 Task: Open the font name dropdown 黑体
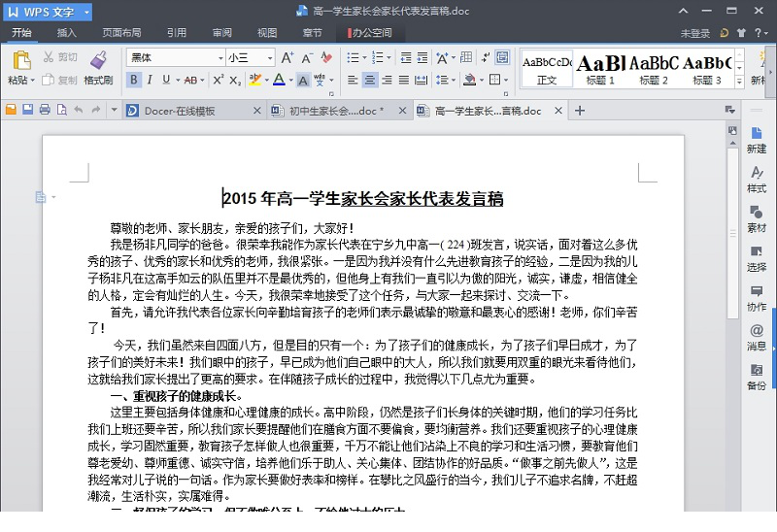click(221, 58)
